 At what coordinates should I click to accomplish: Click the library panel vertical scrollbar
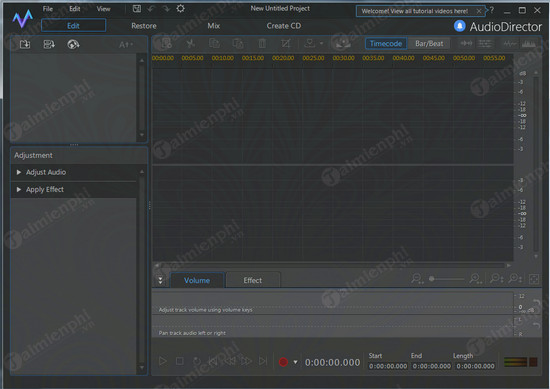pyautogui.click(x=142, y=98)
